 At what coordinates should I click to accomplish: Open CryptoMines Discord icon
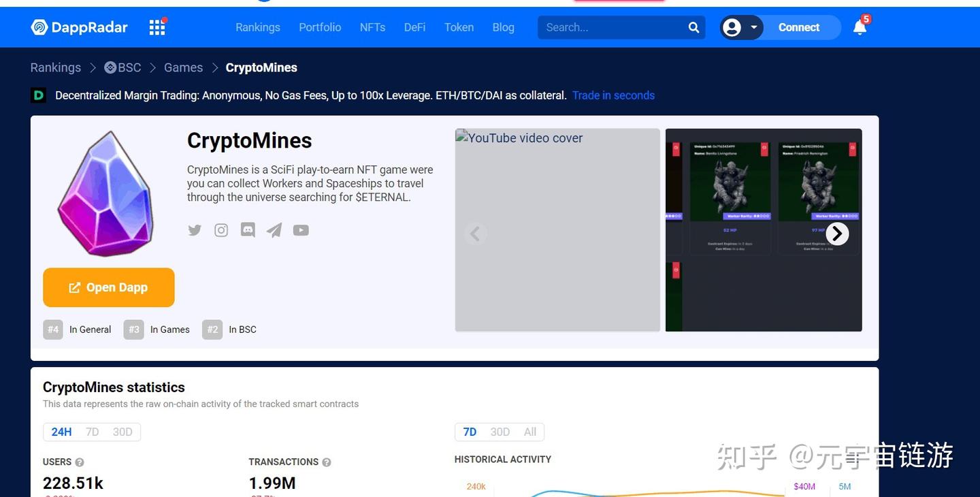pos(248,230)
